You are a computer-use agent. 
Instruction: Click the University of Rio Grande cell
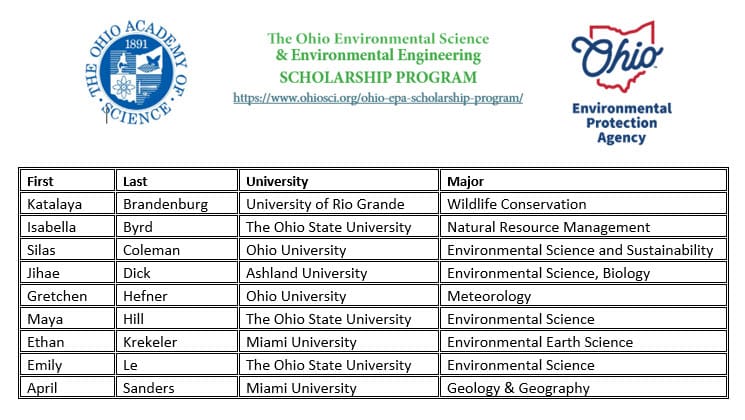point(339,204)
